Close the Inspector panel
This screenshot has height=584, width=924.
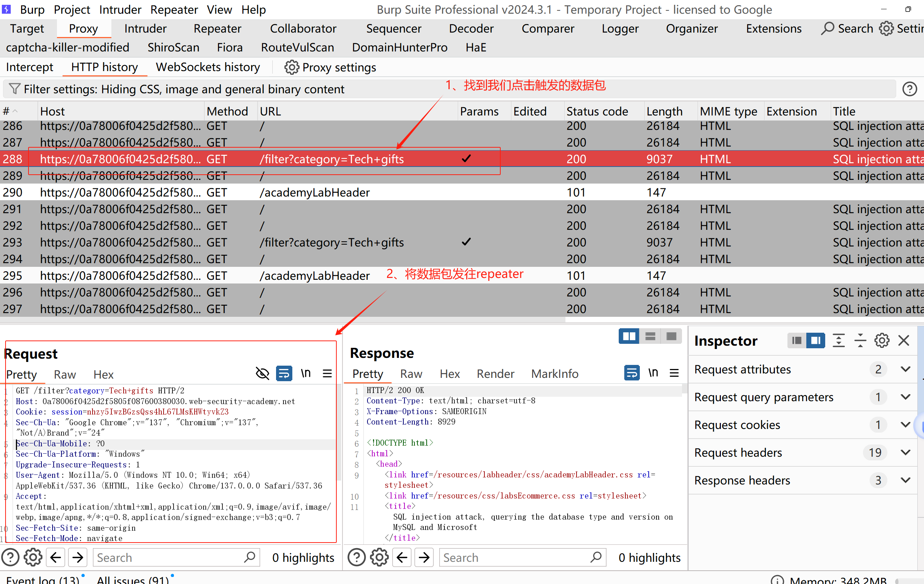click(x=904, y=340)
